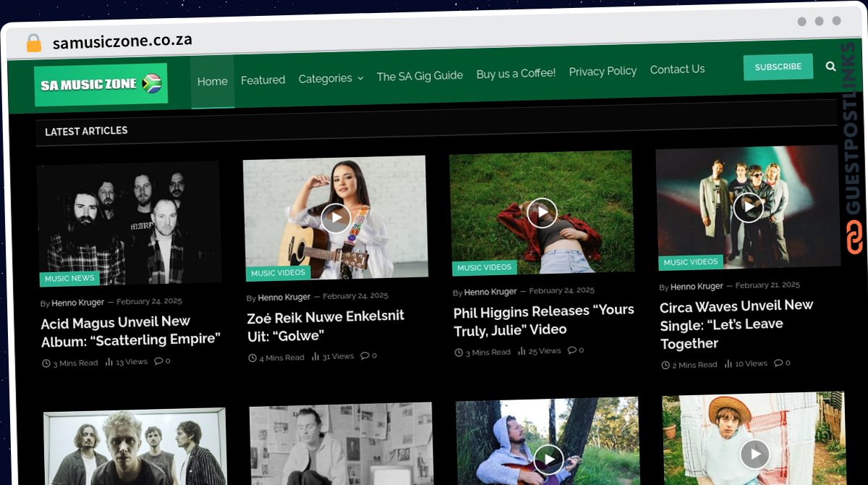The width and height of the screenshot is (868, 485).
Task: Click the padlock icon in the address bar
Action: coord(33,41)
